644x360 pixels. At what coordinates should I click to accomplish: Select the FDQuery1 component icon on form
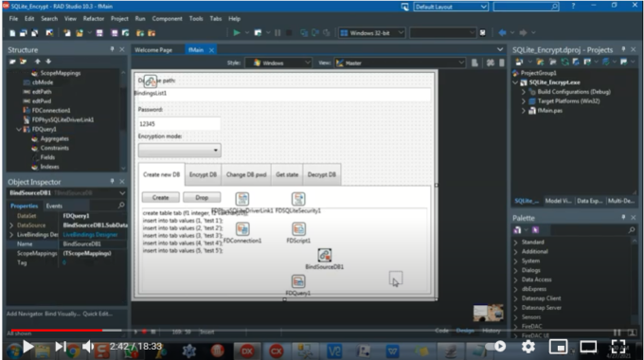(298, 281)
